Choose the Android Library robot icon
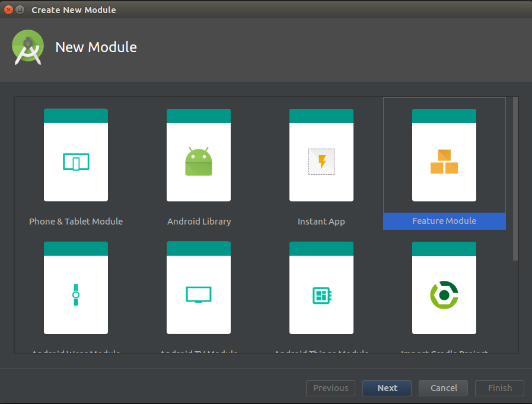The width and height of the screenshot is (532, 404). 199,162
